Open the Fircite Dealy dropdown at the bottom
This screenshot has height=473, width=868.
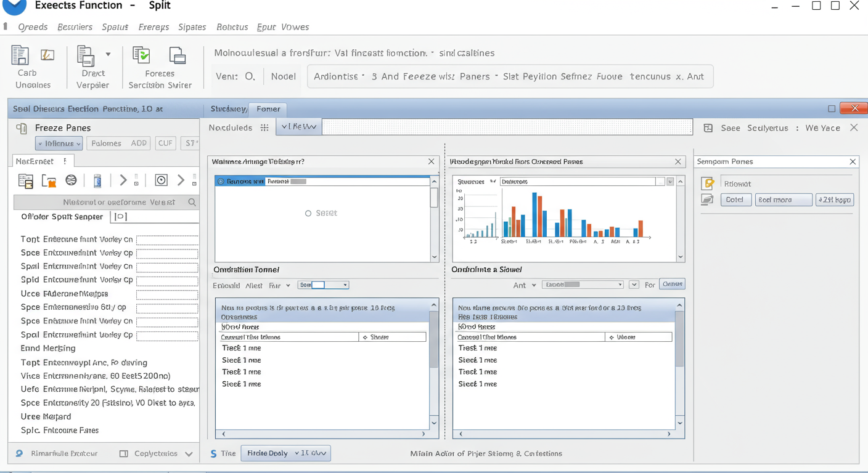click(285, 453)
